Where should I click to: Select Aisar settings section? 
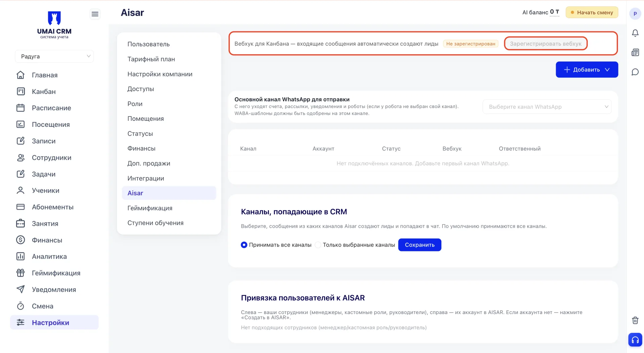(169, 193)
